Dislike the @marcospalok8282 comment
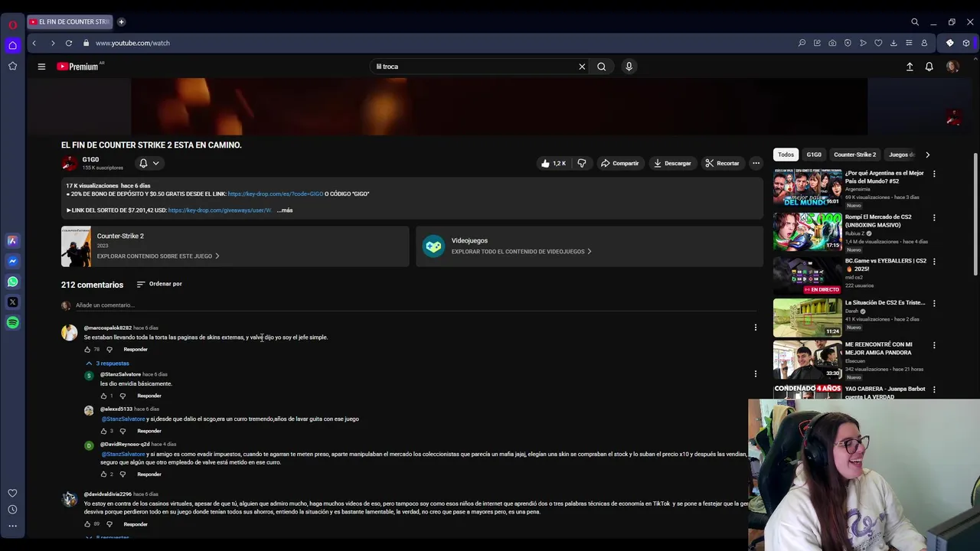The image size is (980, 551). pyautogui.click(x=109, y=350)
